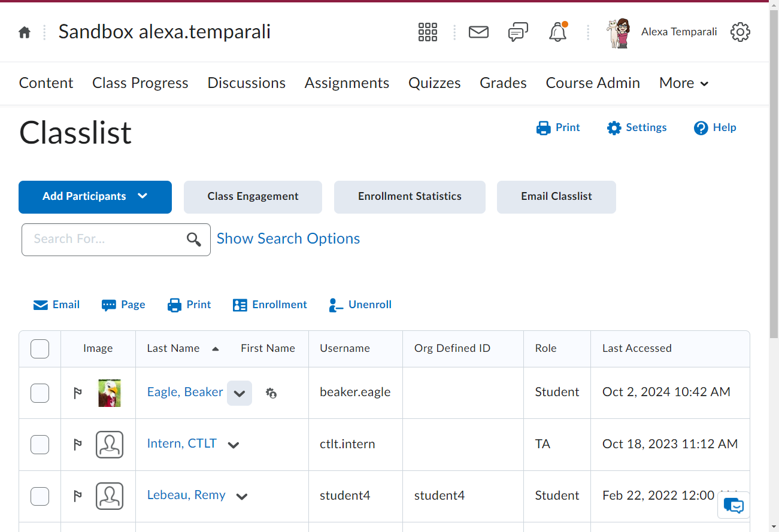Open the Discussions navigation item
The width and height of the screenshot is (779, 532).
coord(247,83)
